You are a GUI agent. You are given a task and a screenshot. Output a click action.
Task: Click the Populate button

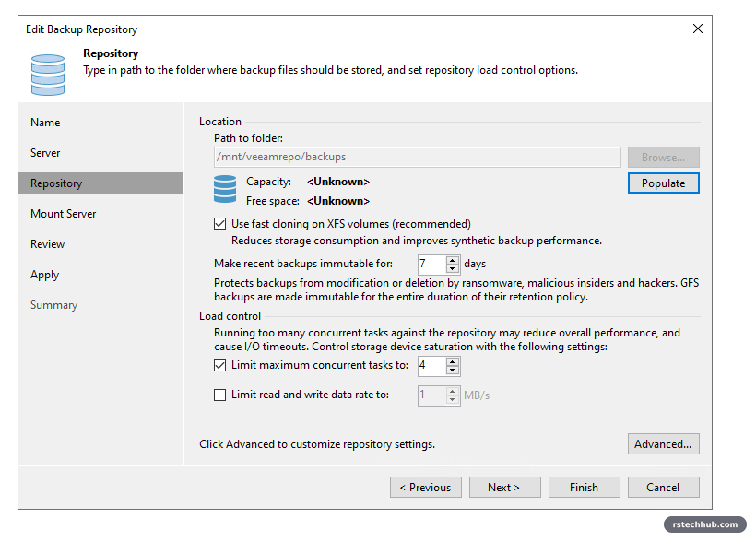point(664,183)
